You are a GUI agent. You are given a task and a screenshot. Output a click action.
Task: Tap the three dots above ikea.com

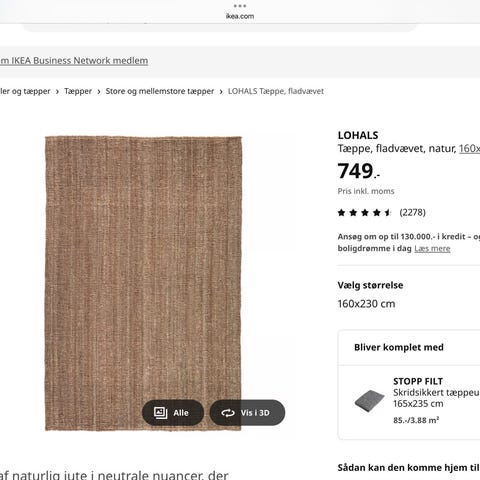coord(240,6)
